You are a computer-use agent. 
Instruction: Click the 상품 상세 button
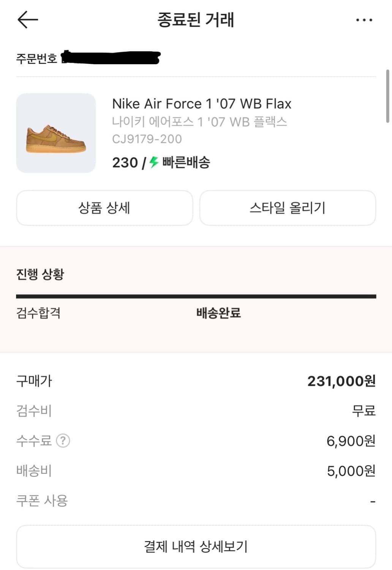(104, 208)
